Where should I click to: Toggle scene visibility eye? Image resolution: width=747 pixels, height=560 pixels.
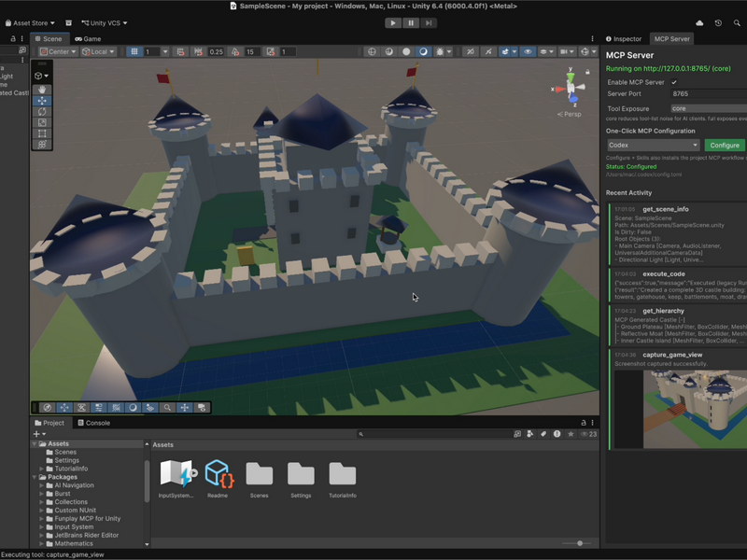click(528, 51)
